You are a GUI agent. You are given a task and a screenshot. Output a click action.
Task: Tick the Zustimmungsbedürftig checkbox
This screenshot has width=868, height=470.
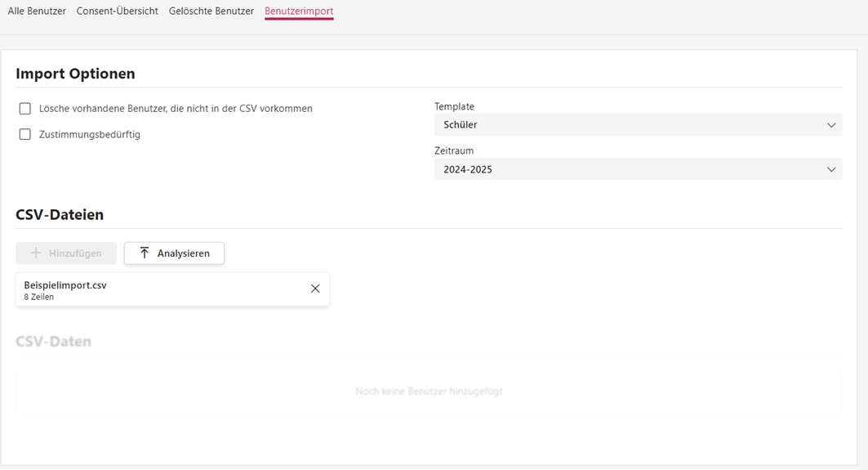click(25, 135)
